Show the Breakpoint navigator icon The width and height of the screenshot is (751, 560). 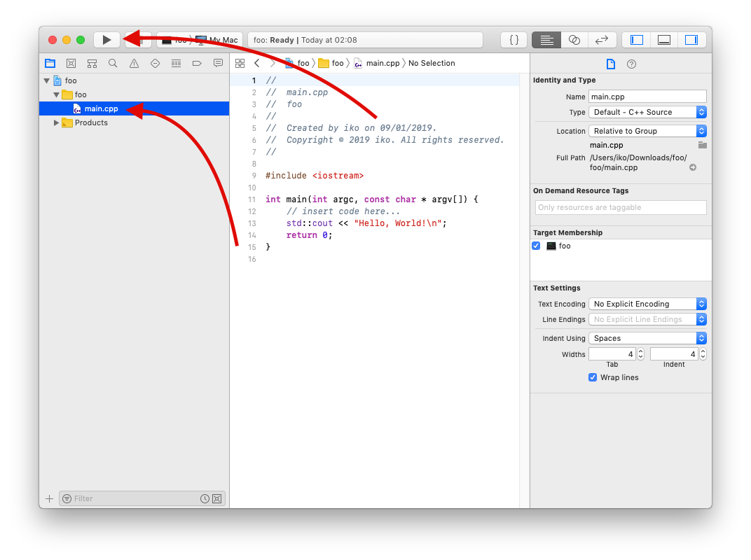pyautogui.click(x=197, y=63)
